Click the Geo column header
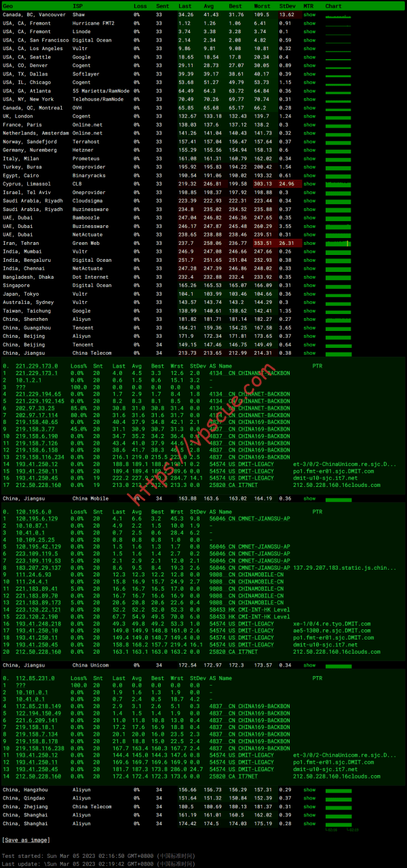 (x=7, y=5)
